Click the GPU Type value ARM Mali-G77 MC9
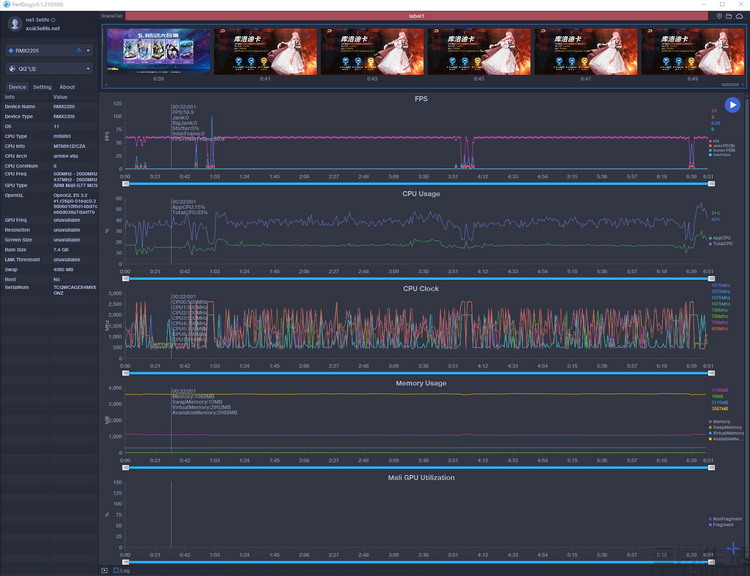Screen dimensions: 750x576 tap(75, 185)
